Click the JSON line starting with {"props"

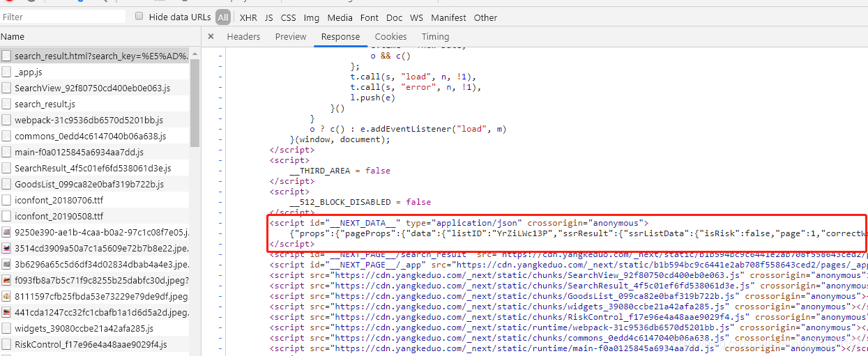pos(579,233)
